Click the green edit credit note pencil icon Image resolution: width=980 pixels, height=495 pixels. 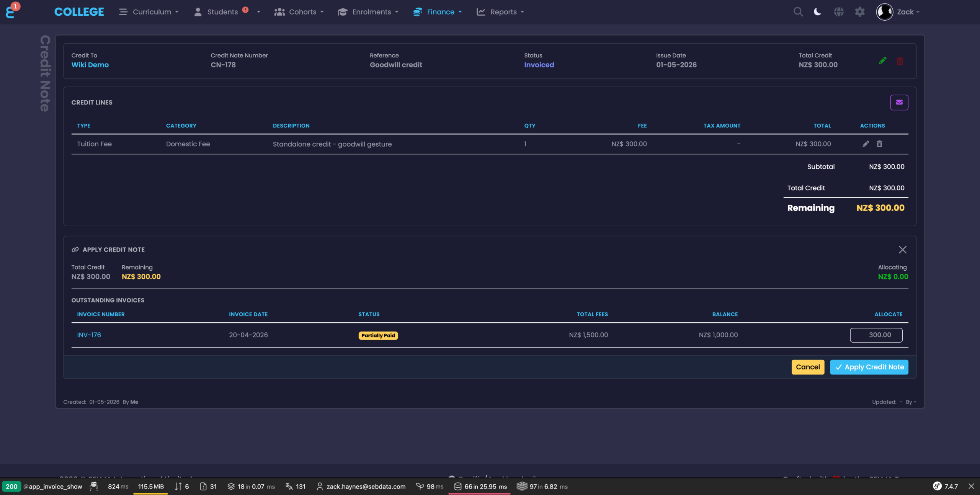pos(883,61)
